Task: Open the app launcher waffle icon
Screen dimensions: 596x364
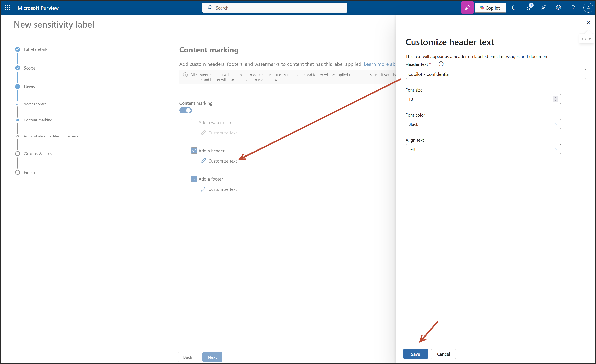Action: coord(7,8)
